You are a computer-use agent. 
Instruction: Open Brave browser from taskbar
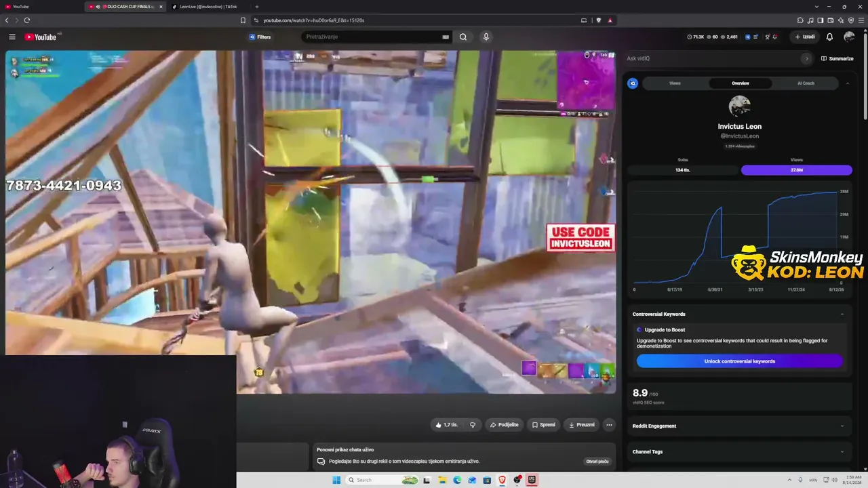coord(502,480)
